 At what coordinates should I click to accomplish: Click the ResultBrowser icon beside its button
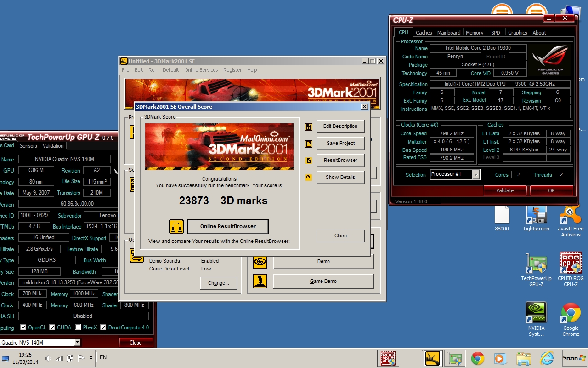click(309, 161)
